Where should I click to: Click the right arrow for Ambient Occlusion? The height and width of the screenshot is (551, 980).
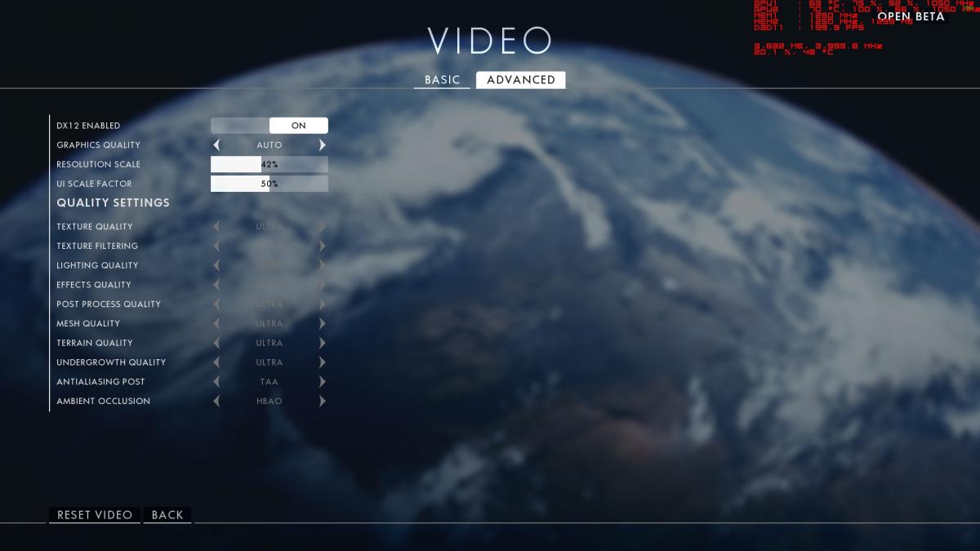point(323,401)
